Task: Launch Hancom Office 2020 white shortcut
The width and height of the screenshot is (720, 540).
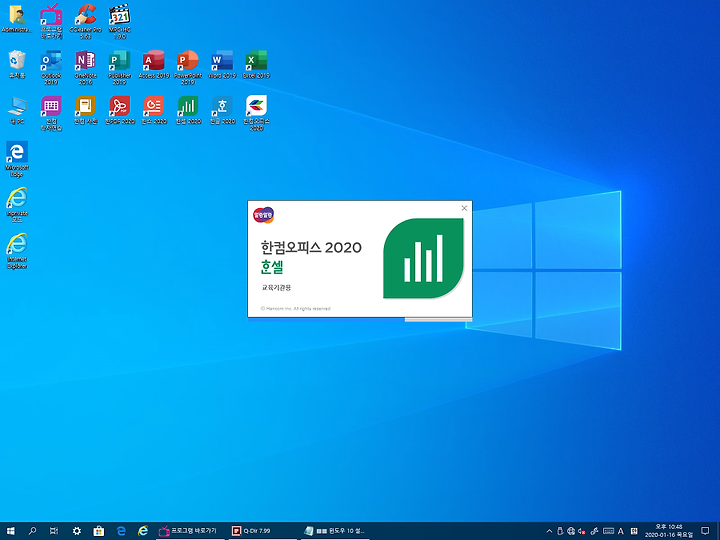Action: coord(256,113)
